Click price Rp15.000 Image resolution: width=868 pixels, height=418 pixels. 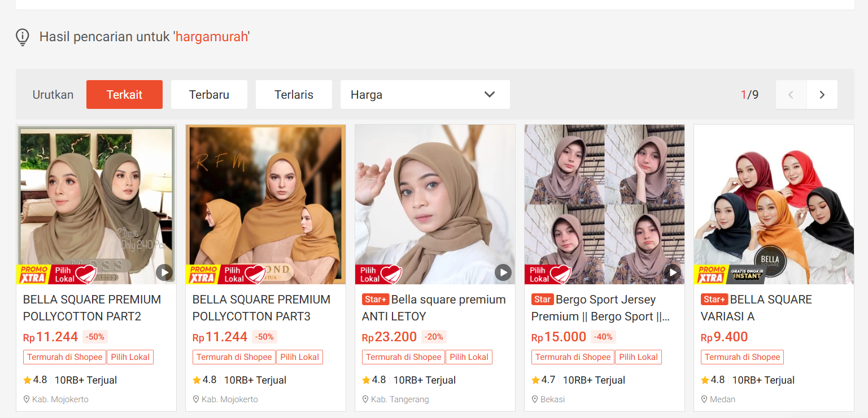click(559, 337)
